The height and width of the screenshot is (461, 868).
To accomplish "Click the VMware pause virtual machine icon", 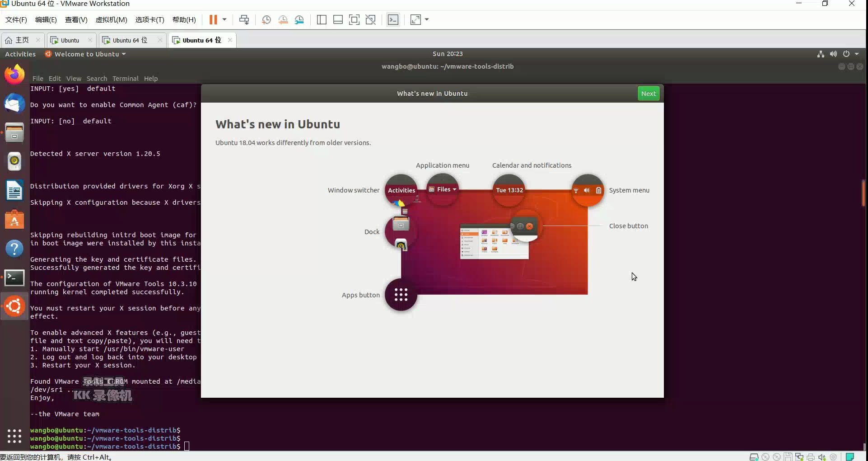I will (x=213, y=19).
